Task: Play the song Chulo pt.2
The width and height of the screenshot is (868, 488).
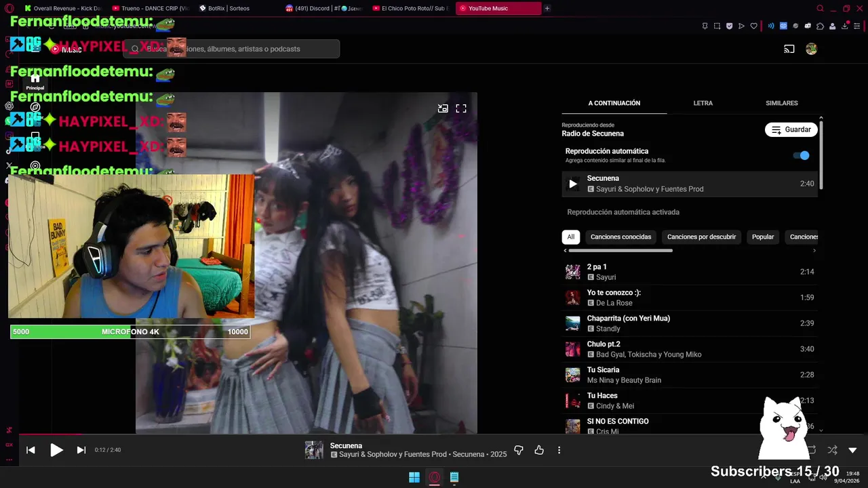Action: [x=690, y=349]
